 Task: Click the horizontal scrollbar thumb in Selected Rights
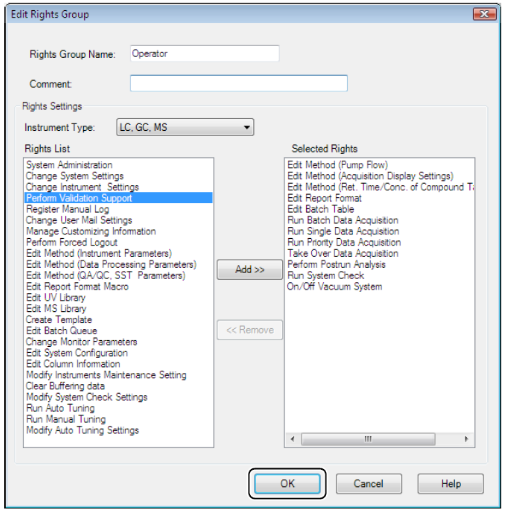(x=368, y=439)
